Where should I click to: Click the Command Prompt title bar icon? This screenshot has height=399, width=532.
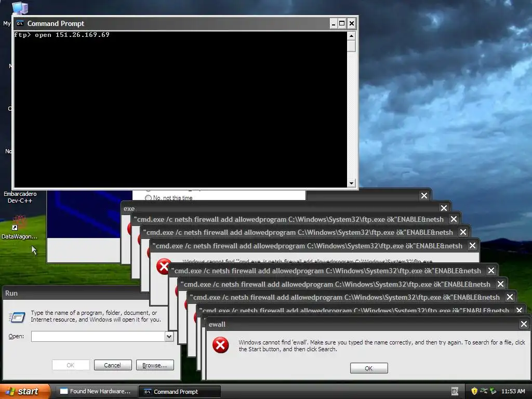tap(20, 23)
